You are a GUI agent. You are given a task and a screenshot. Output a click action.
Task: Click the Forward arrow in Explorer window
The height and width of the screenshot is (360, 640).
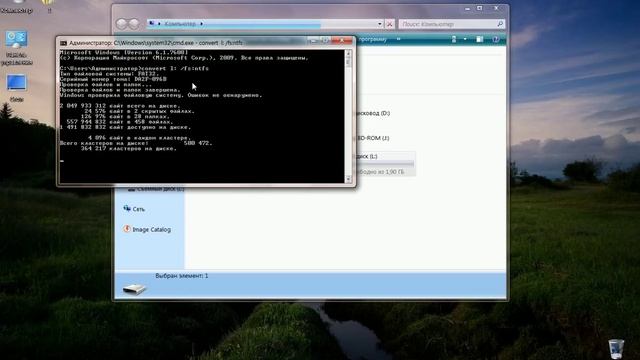click(x=134, y=24)
